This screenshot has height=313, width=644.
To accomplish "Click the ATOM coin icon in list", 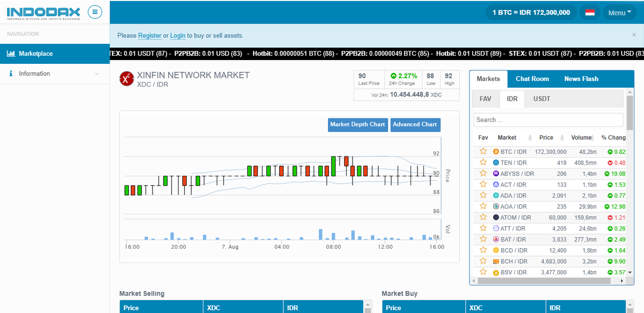I will pos(496,218).
